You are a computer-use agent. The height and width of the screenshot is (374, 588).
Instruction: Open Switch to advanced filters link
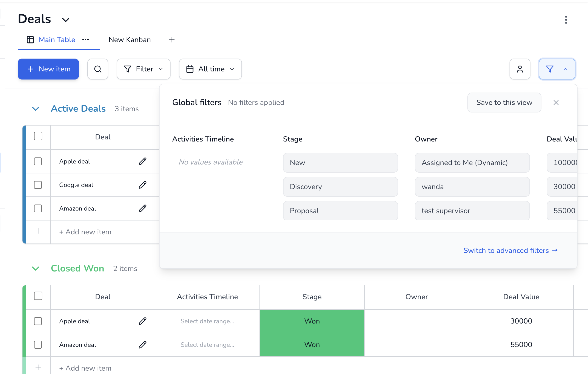510,251
